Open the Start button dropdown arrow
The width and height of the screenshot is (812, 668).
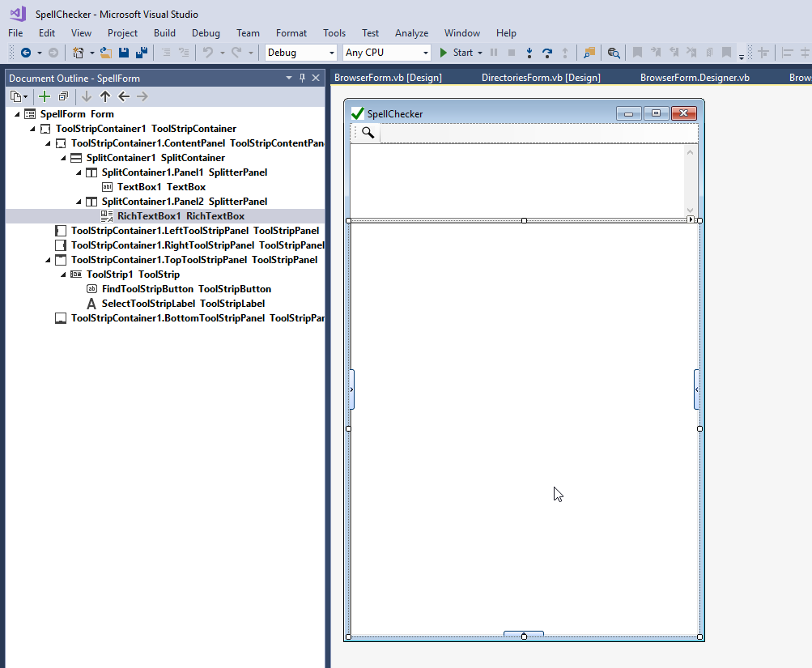coord(480,53)
